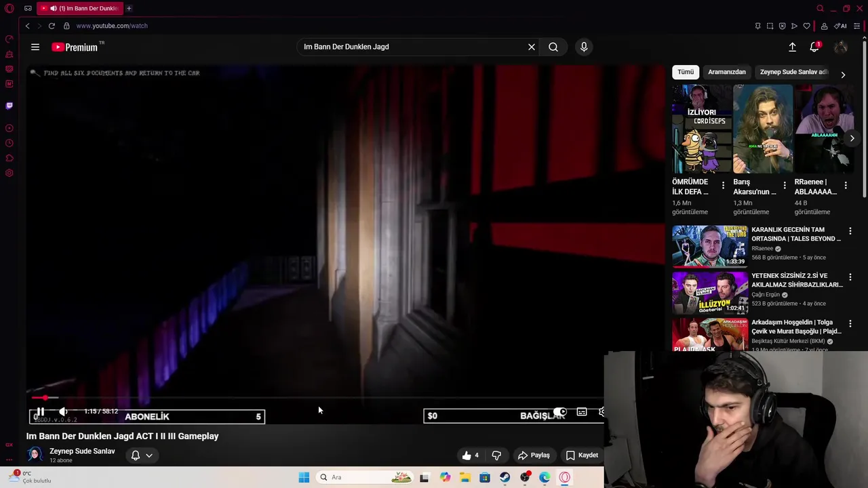Viewport: 868px width, 488px height.
Task: Open YETENEK SİZSİNİZ 2.Sİ video
Action: point(709,292)
